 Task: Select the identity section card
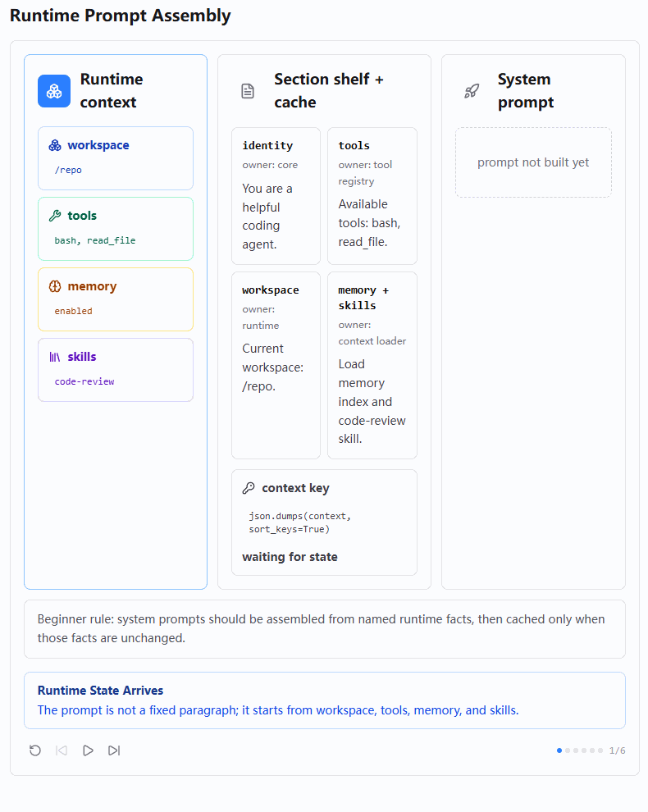point(276,196)
